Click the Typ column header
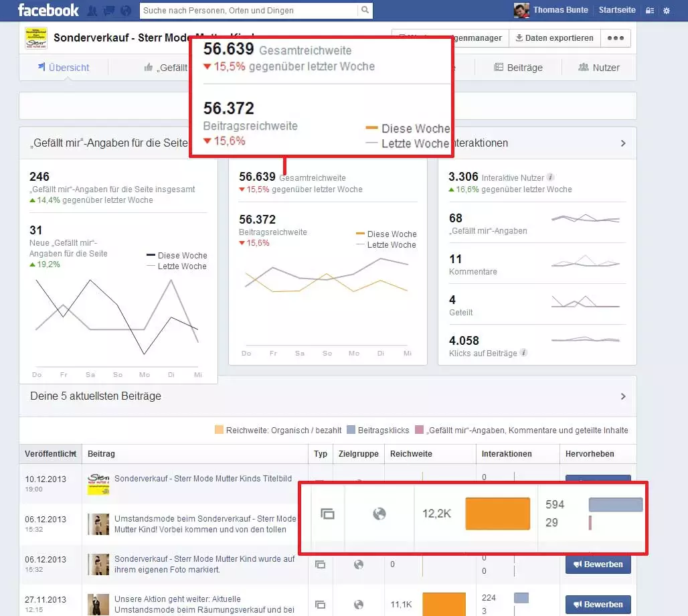This screenshot has width=688, height=616. pos(321,454)
